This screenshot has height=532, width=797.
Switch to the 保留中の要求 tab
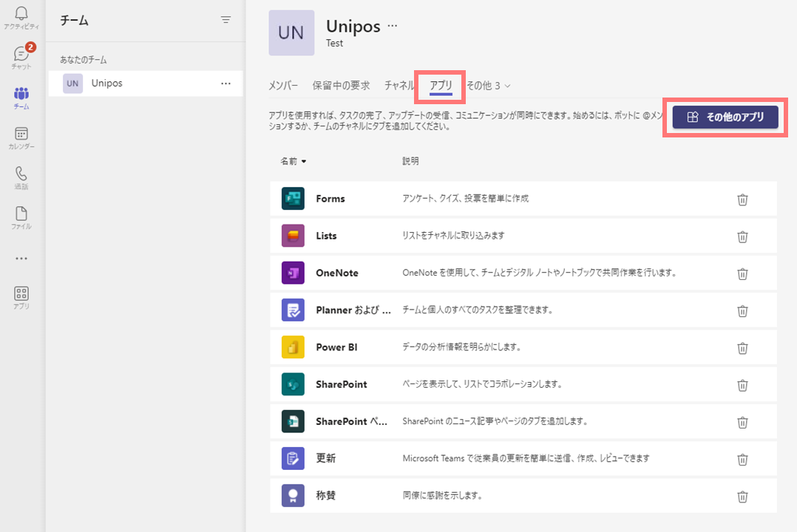(x=341, y=86)
